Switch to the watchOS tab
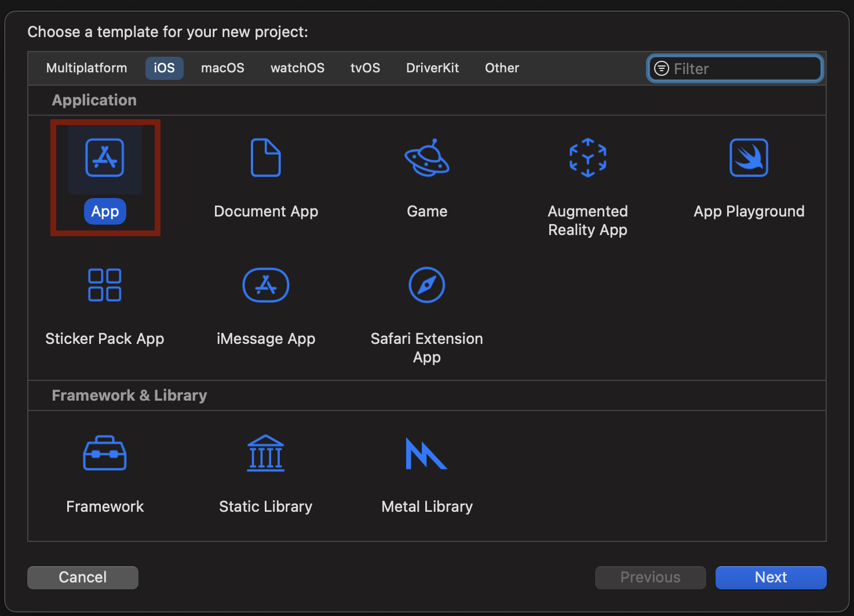The image size is (854, 616). (298, 68)
